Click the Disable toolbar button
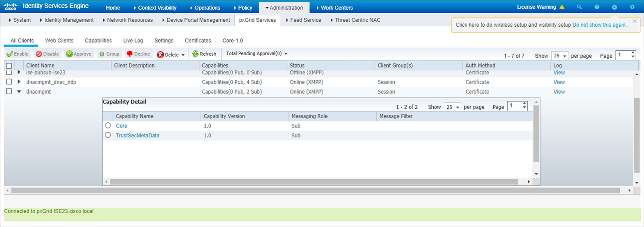 click(47, 54)
